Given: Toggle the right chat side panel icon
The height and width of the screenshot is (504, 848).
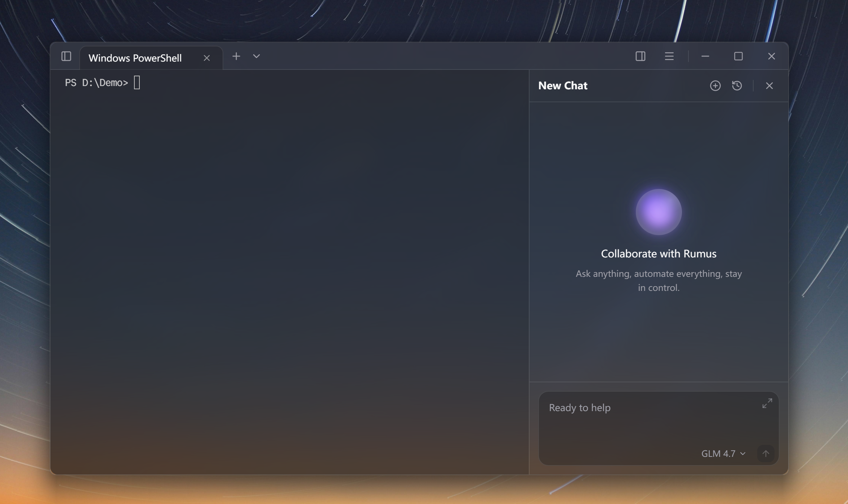Looking at the screenshot, I should coord(640,57).
